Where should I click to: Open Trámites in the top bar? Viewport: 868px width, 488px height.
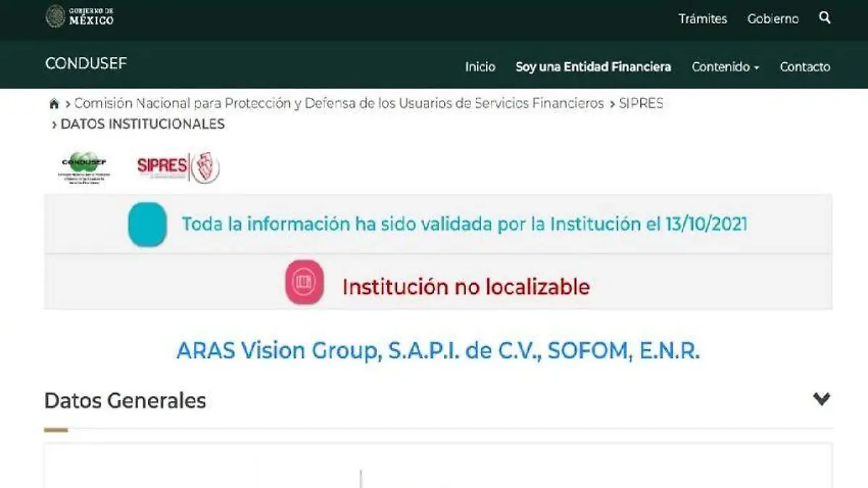tap(702, 19)
